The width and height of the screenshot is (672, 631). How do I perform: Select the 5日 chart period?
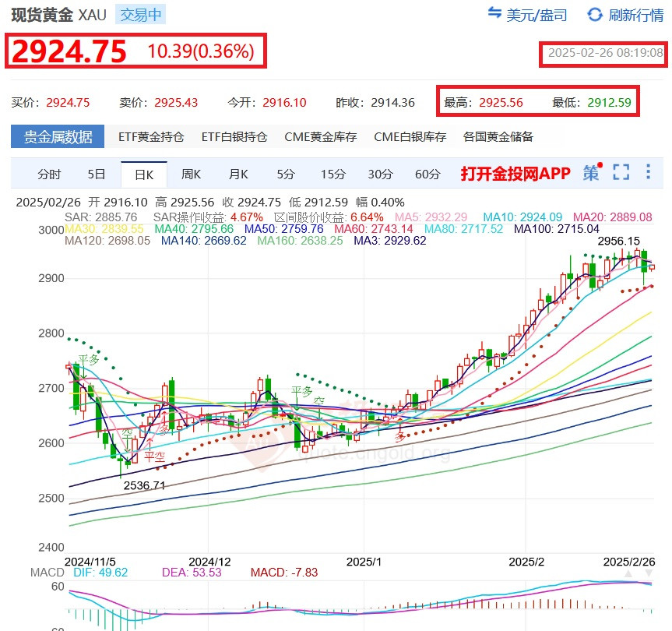97,174
